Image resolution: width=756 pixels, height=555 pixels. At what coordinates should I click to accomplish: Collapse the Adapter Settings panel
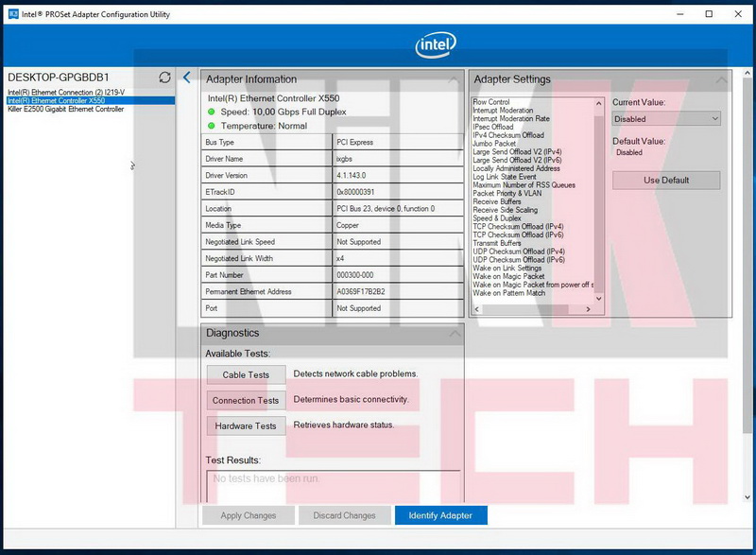(721, 79)
